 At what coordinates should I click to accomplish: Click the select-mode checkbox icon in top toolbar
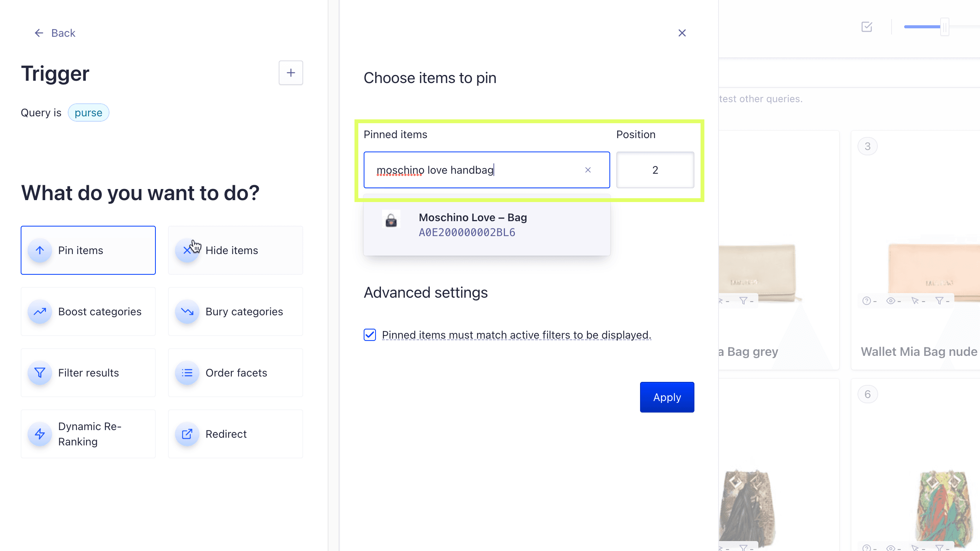[x=867, y=27]
